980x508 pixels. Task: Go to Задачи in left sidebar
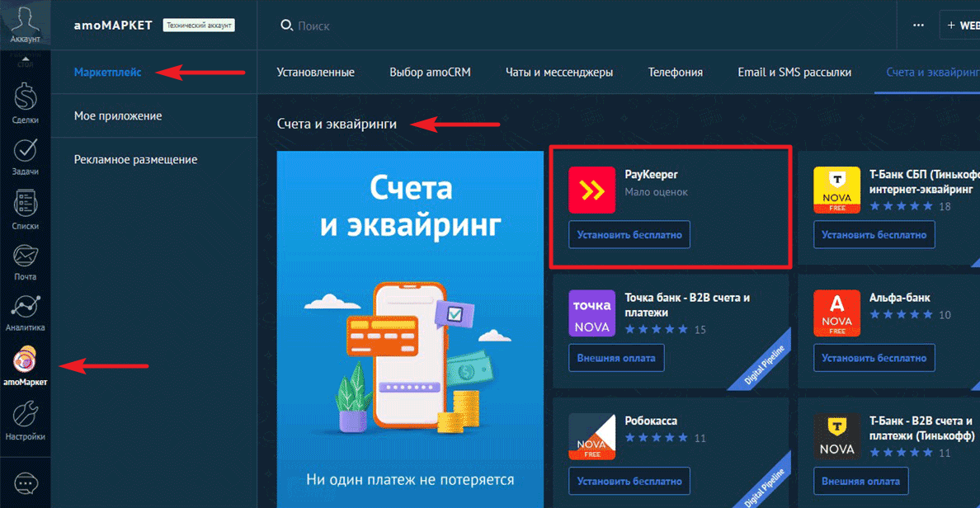(26, 156)
